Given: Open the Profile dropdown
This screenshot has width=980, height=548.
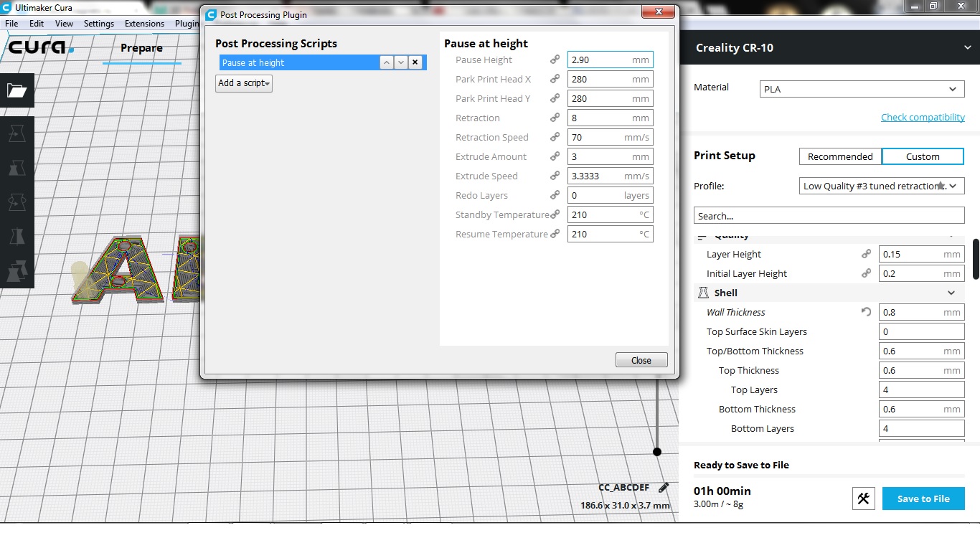Looking at the screenshot, I should (882, 186).
